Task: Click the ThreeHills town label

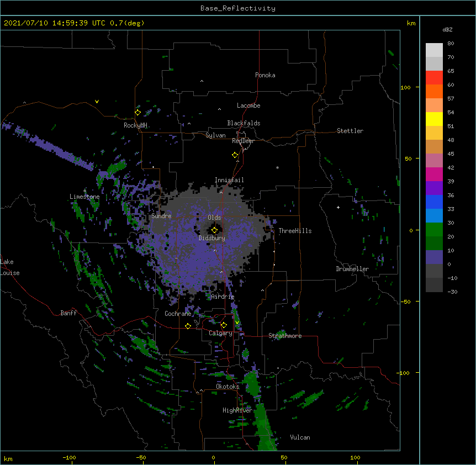Action: tap(295, 231)
